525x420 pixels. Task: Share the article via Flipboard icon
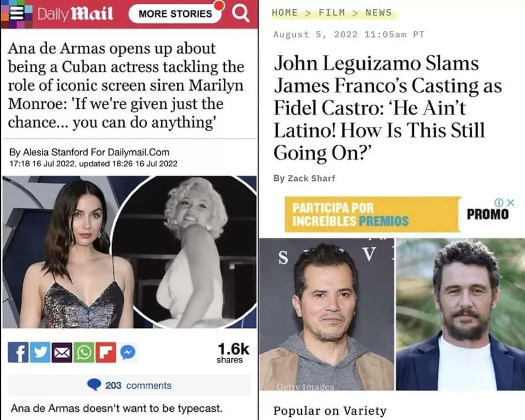106,352
